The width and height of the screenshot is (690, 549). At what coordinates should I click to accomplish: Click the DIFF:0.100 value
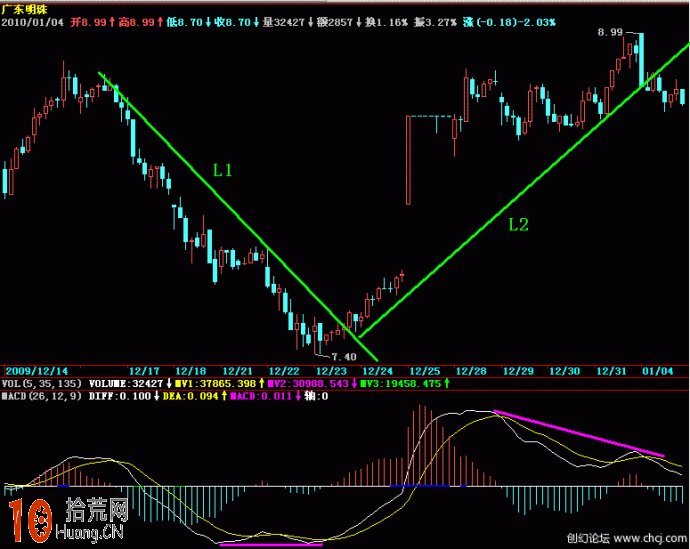click(x=120, y=396)
